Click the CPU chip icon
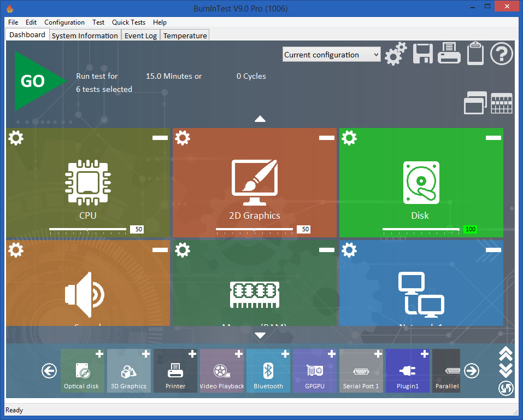Image resolution: width=523 pixels, height=420 pixels. coord(88,182)
